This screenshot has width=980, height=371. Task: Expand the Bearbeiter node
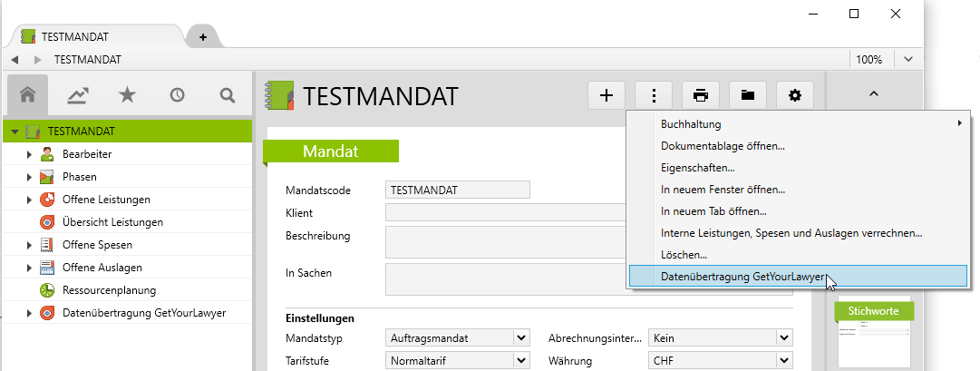click(x=29, y=154)
